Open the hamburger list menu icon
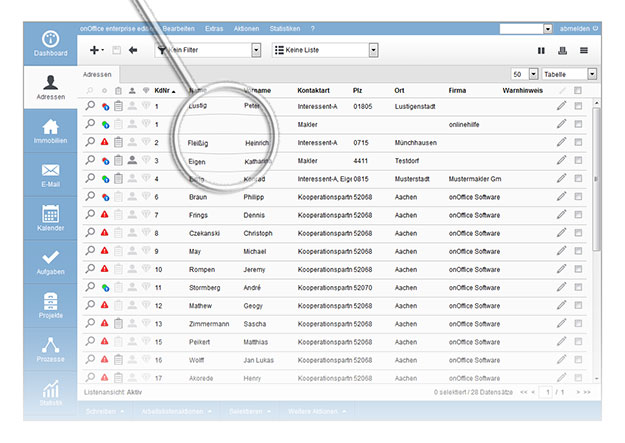The height and width of the screenshot is (443, 625). coord(584,50)
